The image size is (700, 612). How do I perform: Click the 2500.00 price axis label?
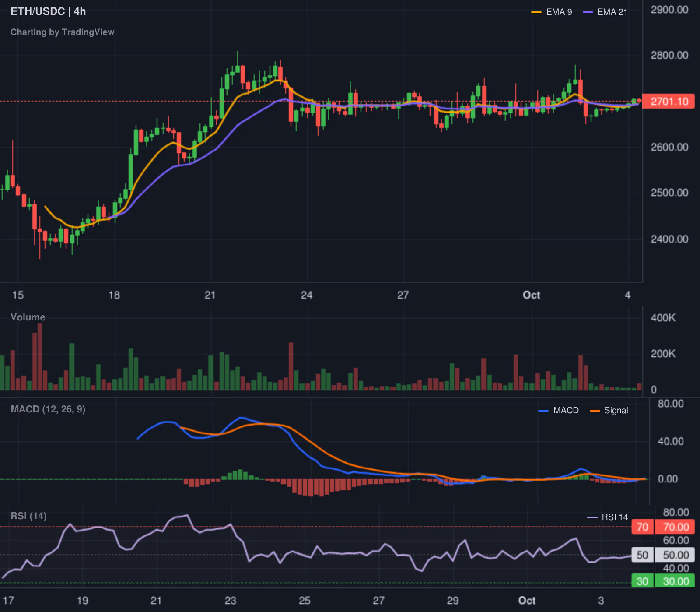click(x=669, y=193)
